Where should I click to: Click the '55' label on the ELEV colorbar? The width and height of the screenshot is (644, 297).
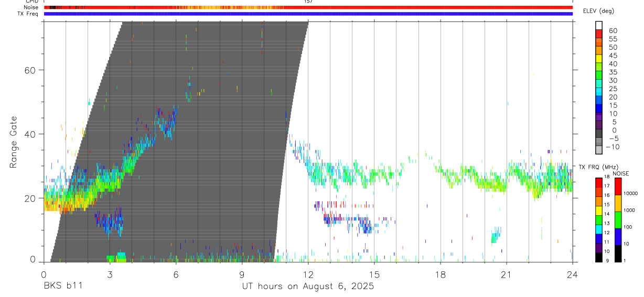[x=613, y=39]
